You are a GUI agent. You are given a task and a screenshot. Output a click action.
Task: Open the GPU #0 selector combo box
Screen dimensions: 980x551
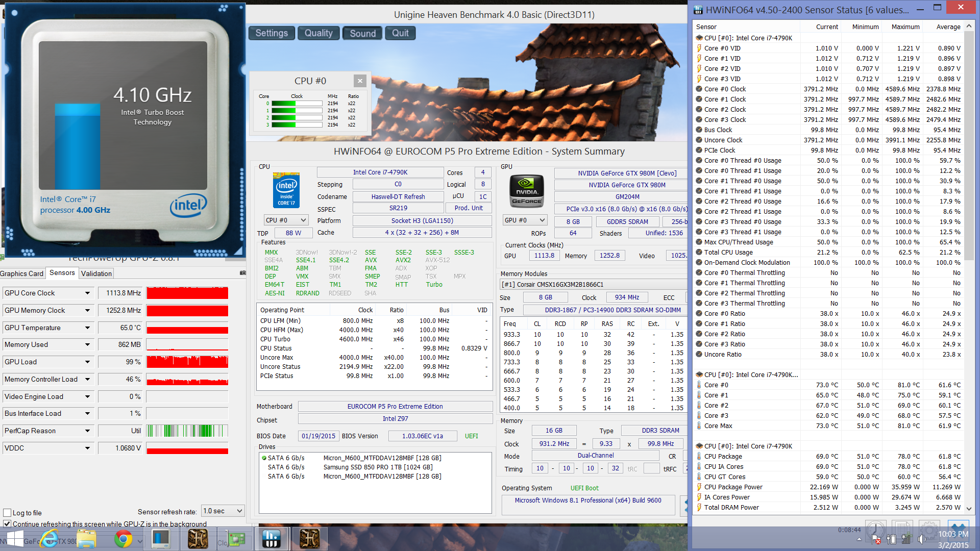pos(525,220)
